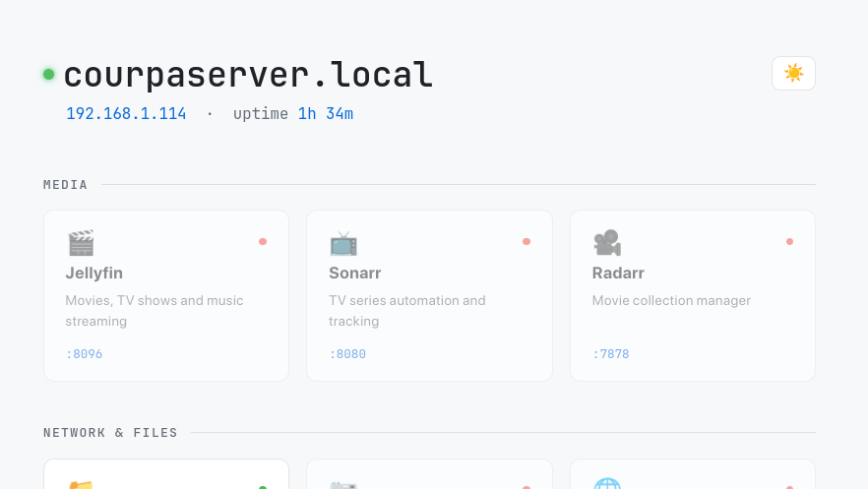
Task: Click the uptime value 1h 34m
Action: pyautogui.click(x=326, y=114)
